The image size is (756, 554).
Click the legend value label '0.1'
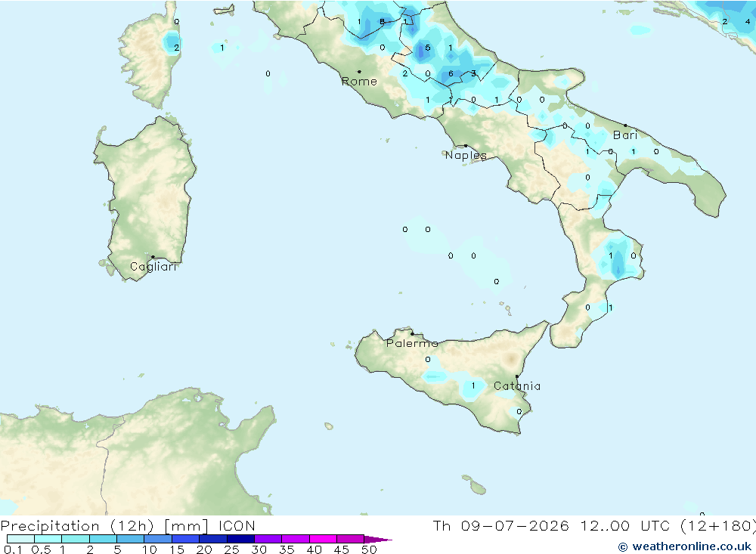click(13, 549)
